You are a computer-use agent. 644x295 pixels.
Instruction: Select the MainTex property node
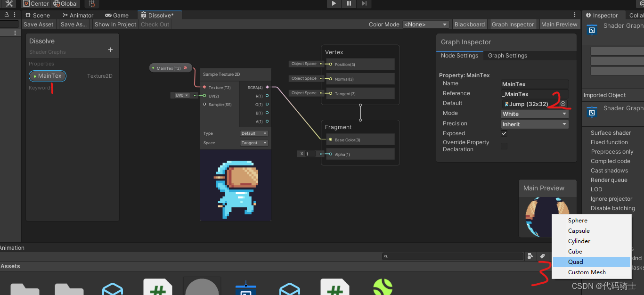coord(47,75)
